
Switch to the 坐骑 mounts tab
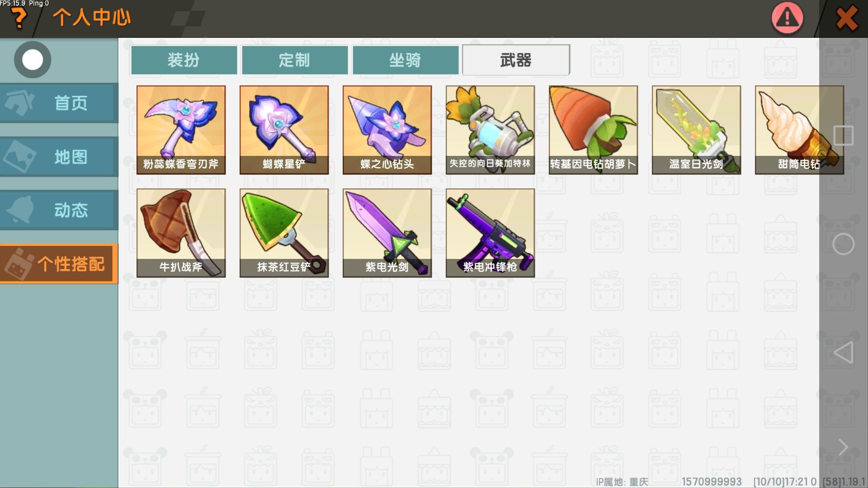coord(405,60)
